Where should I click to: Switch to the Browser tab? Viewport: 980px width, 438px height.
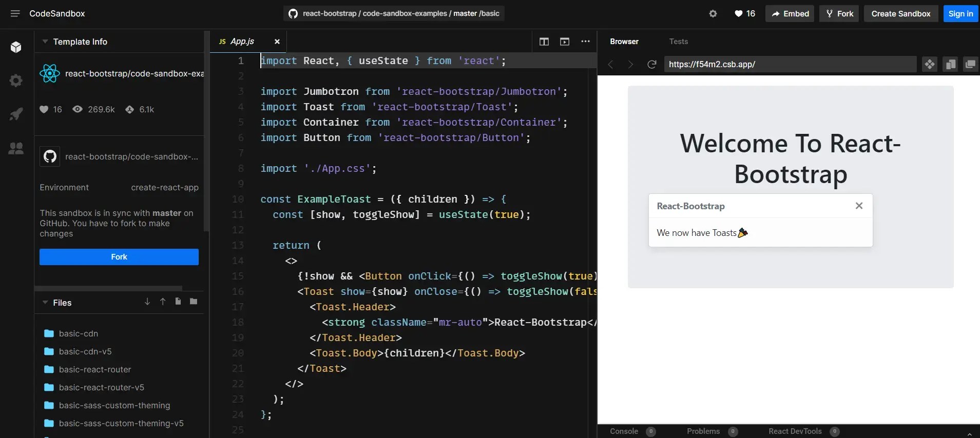click(x=624, y=42)
